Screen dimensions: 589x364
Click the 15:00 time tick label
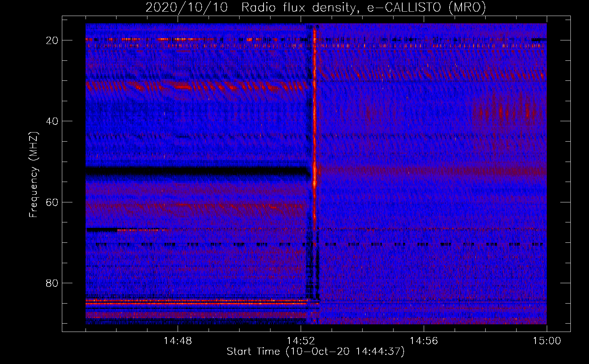click(x=547, y=341)
